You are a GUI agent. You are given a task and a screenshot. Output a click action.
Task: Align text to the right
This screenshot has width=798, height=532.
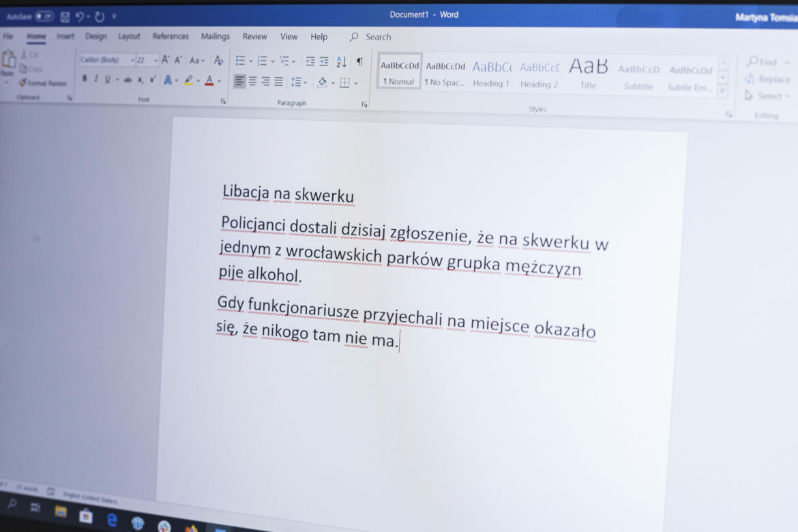[266, 81]
